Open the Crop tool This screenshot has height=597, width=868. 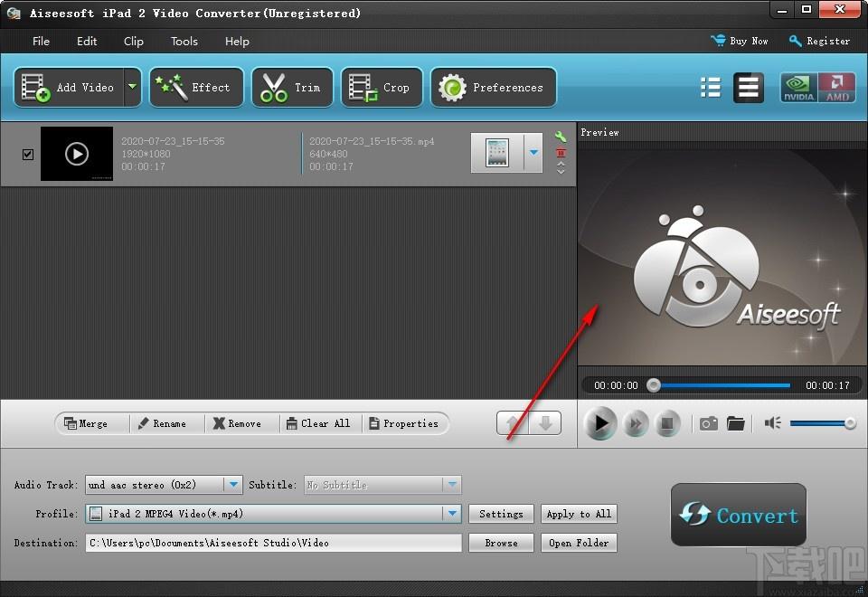(x=382, y=87)
